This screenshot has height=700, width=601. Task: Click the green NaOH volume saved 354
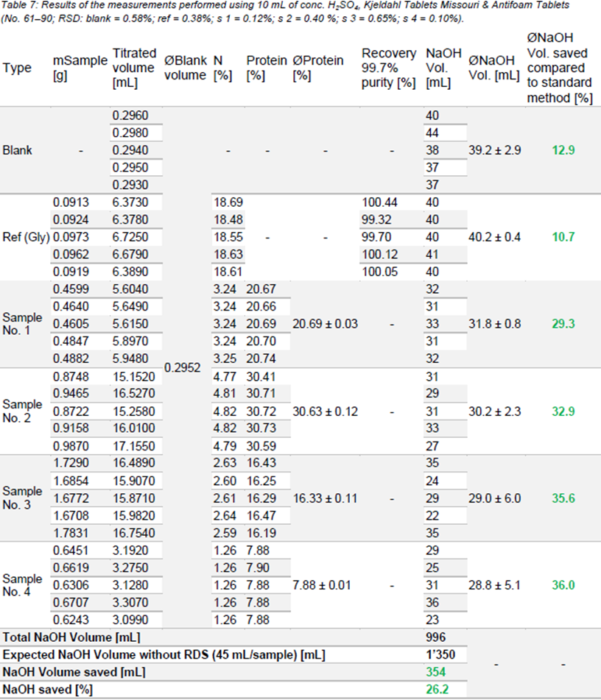click(x=437, y=672)
